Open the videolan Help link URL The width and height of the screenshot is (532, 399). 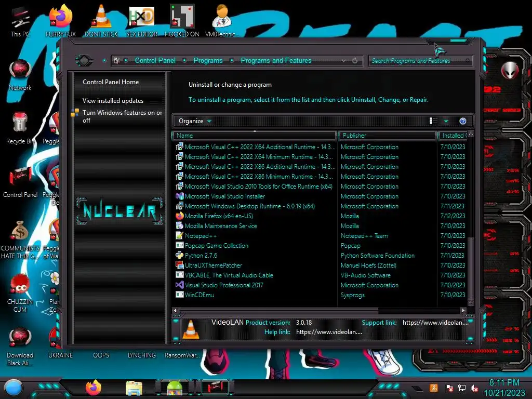click(329, 332)
